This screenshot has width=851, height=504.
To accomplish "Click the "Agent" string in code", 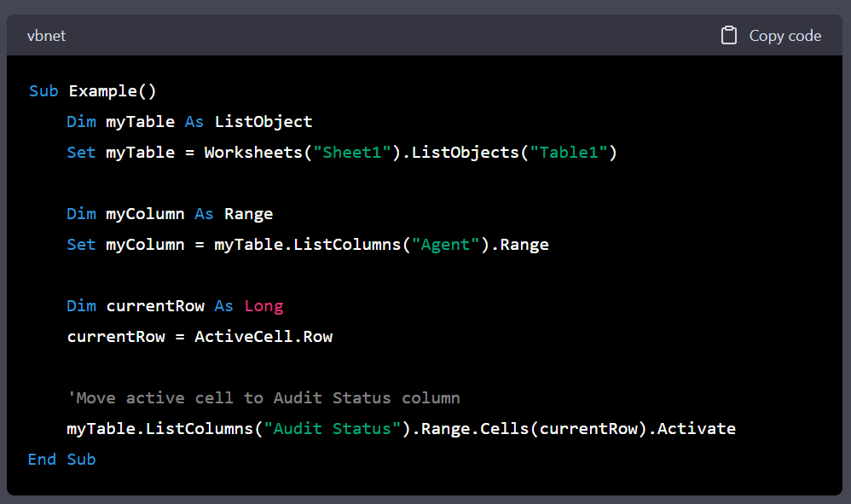I will pyautogui.click(x=446, y=245).
